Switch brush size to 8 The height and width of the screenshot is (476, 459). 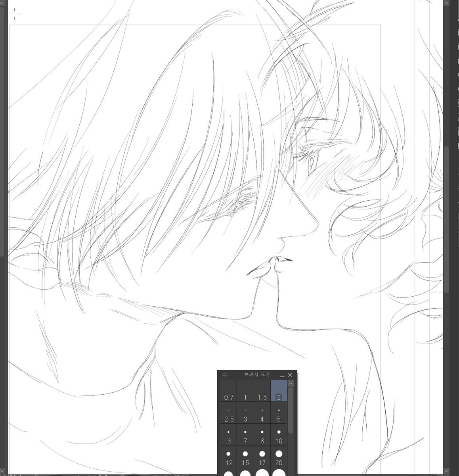pos(262,434)
